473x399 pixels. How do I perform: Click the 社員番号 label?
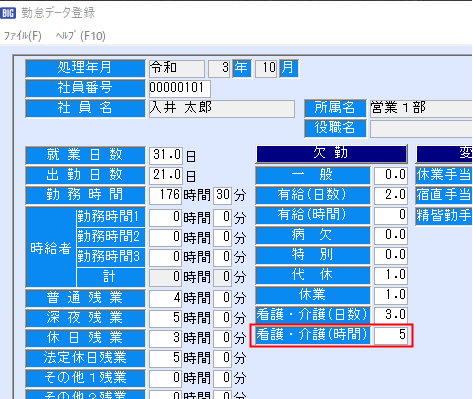(x=85, y=89)
